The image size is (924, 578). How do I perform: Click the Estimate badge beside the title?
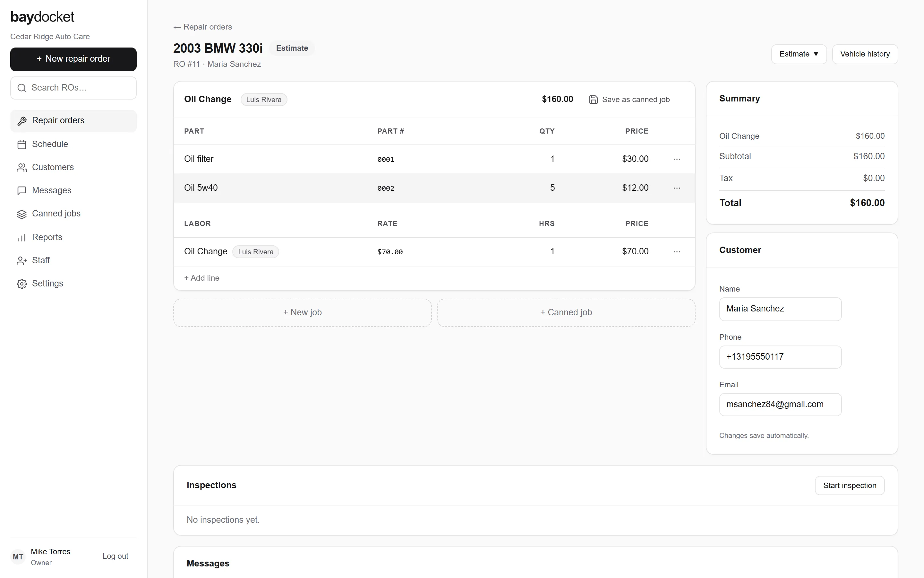[x=292, y=48]
